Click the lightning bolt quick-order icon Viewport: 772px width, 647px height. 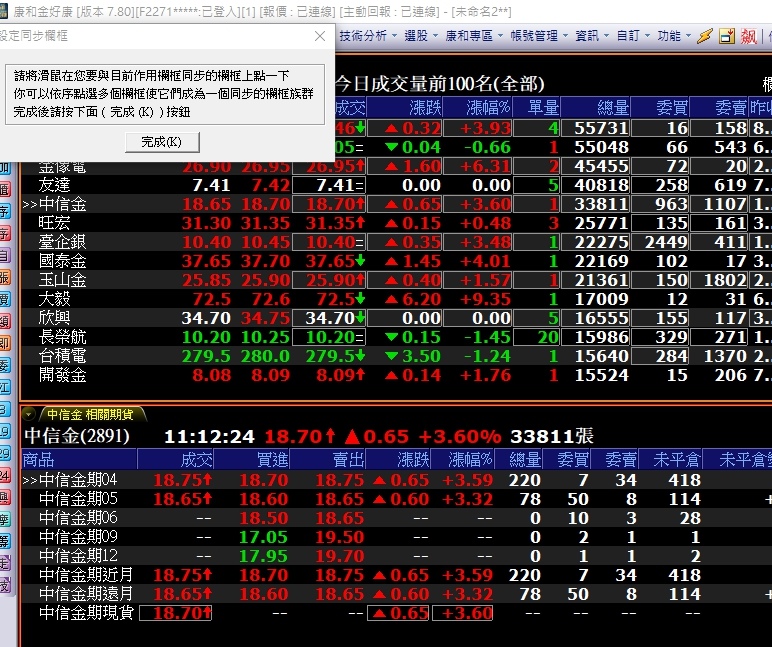(x=705, y=36)
